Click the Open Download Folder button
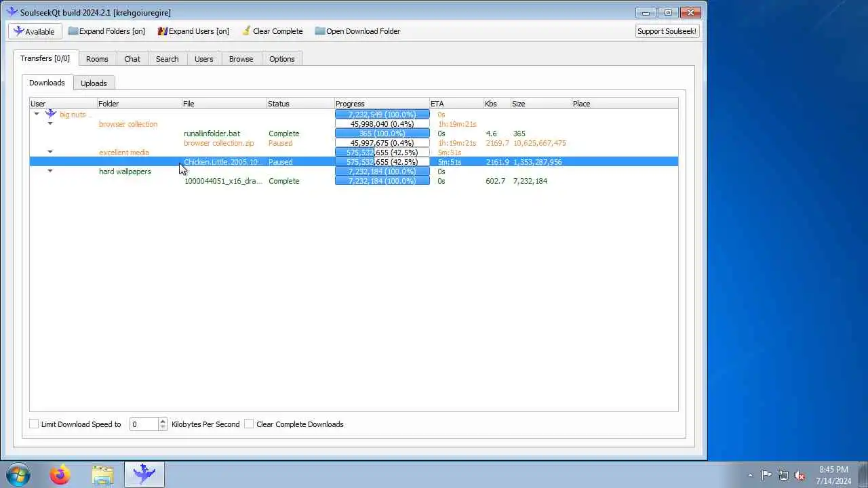868x488 pixels. coord(357,31)
